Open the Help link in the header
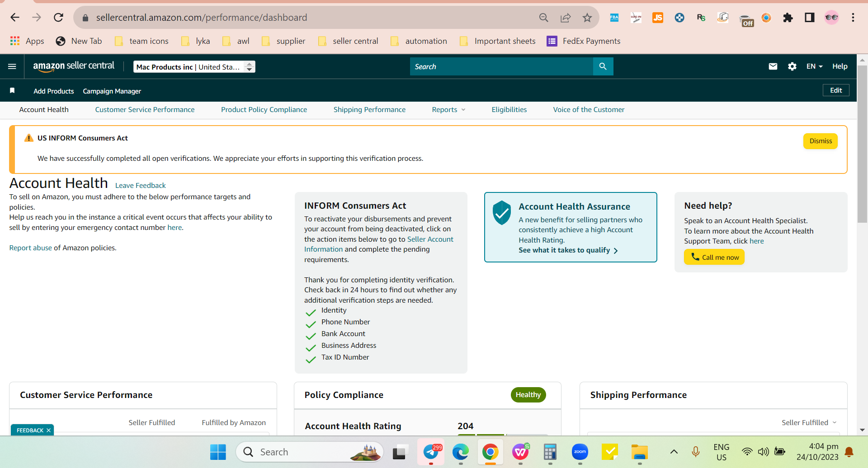 click(840, 66)
